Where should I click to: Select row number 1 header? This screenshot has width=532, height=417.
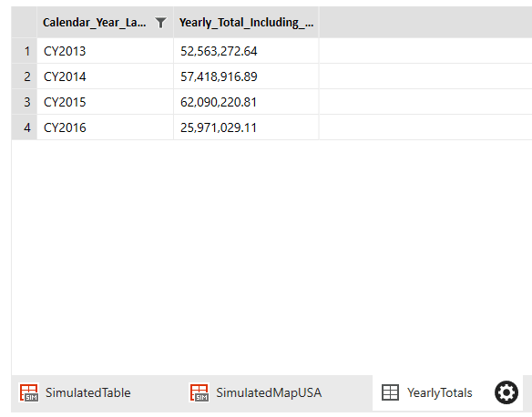click(x=24, y=51)
